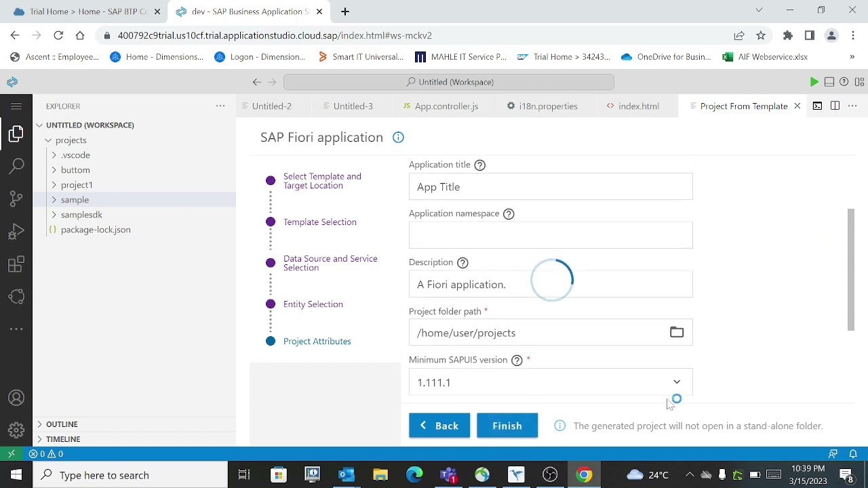Open notifications bell in status bar
This screenshot has height=488, width=868.
point(853,454)
